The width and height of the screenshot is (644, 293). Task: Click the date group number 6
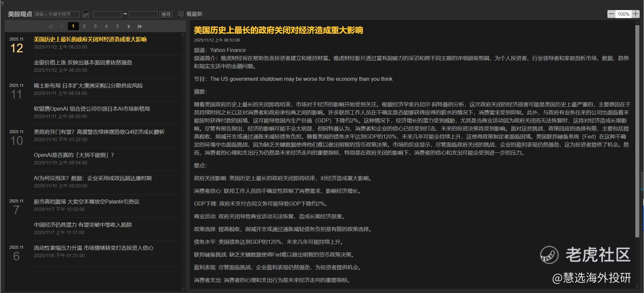point(16,256)
